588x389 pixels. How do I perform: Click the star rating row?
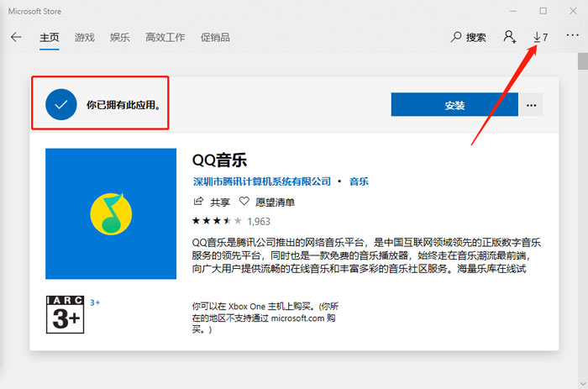click(x=217, y=221)
